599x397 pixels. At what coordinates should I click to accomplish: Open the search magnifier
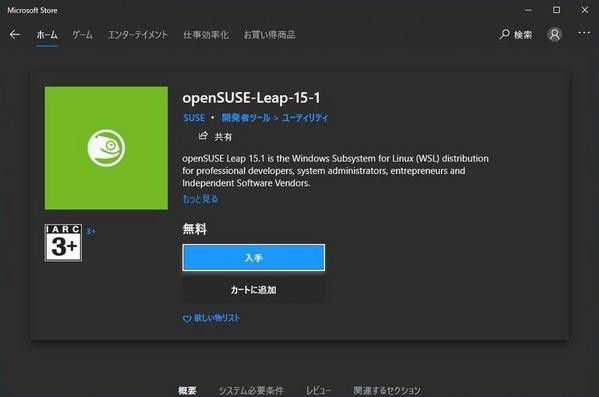[504, 34]
